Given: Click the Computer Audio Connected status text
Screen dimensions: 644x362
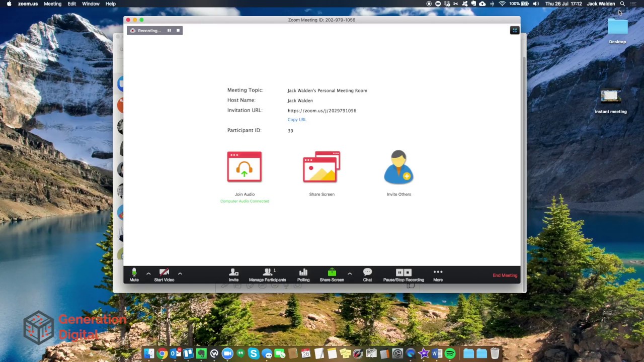Looking at the screenshot, I should pyautogui.click(x=245, y=201).
